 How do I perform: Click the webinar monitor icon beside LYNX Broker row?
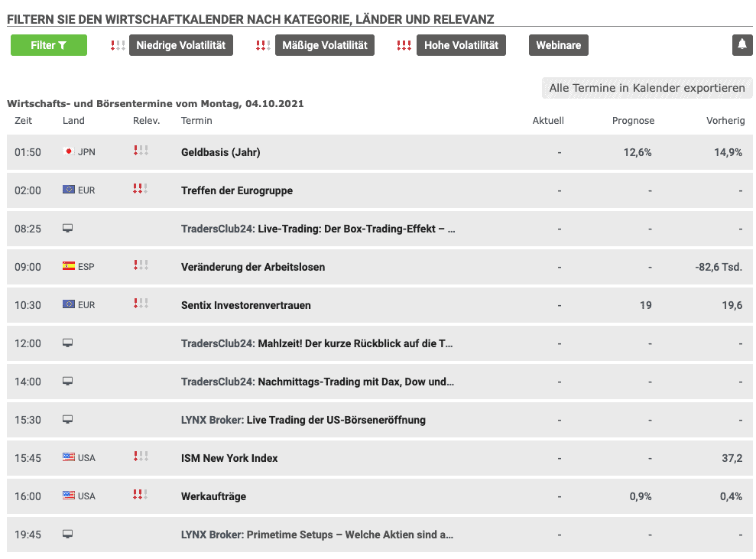(67, 419)
